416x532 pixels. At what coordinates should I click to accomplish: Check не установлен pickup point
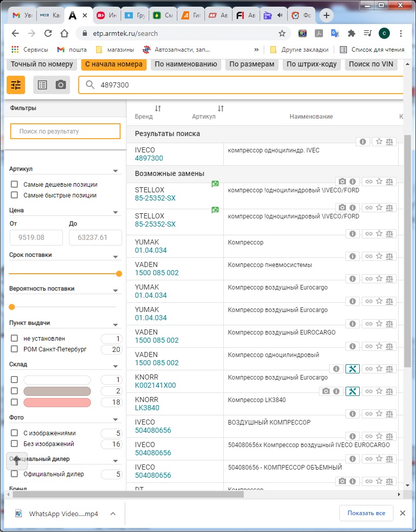pos(14,338)
